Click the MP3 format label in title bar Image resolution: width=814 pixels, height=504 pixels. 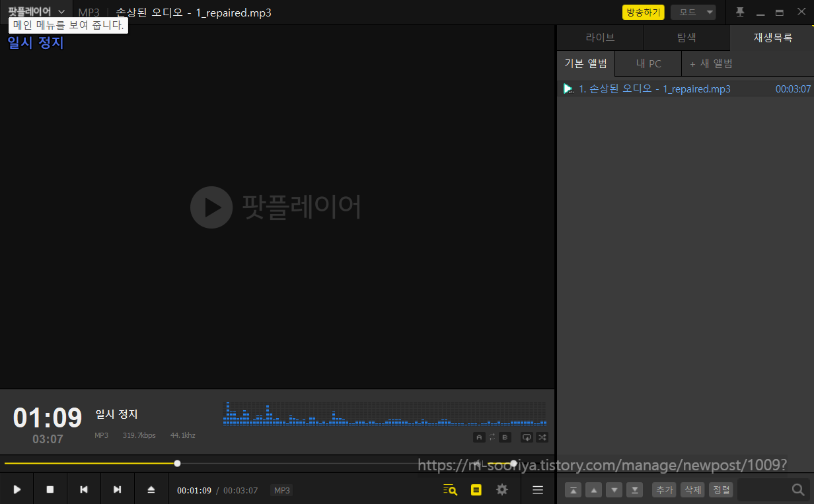[x=89, y=13]
